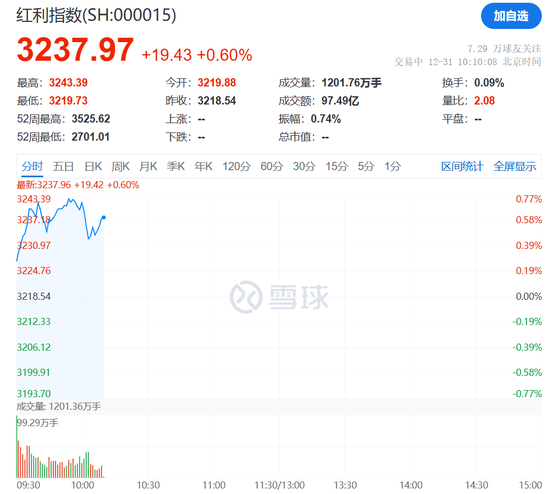
Task: Select the 分时 chart tab
Action: click(32, 166)
